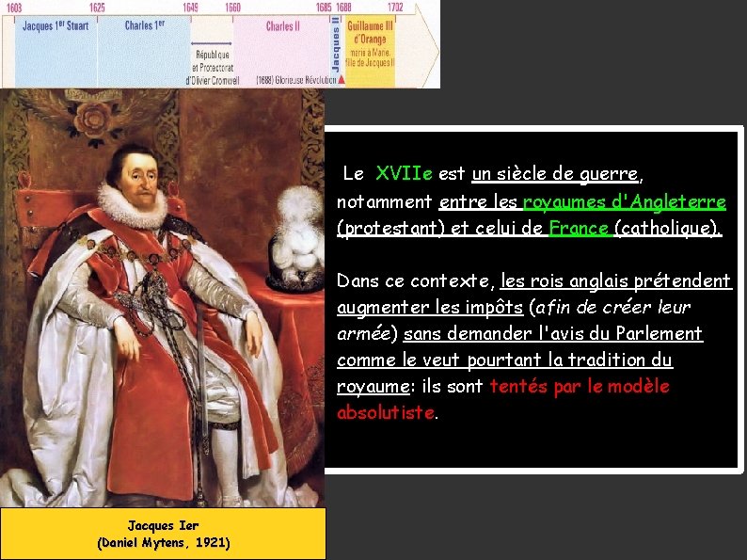Image resolution: width=747 pixels, height=560 pixels.
Task: Click the 1660 date on the timeline
Action: [x=232, y=8]
